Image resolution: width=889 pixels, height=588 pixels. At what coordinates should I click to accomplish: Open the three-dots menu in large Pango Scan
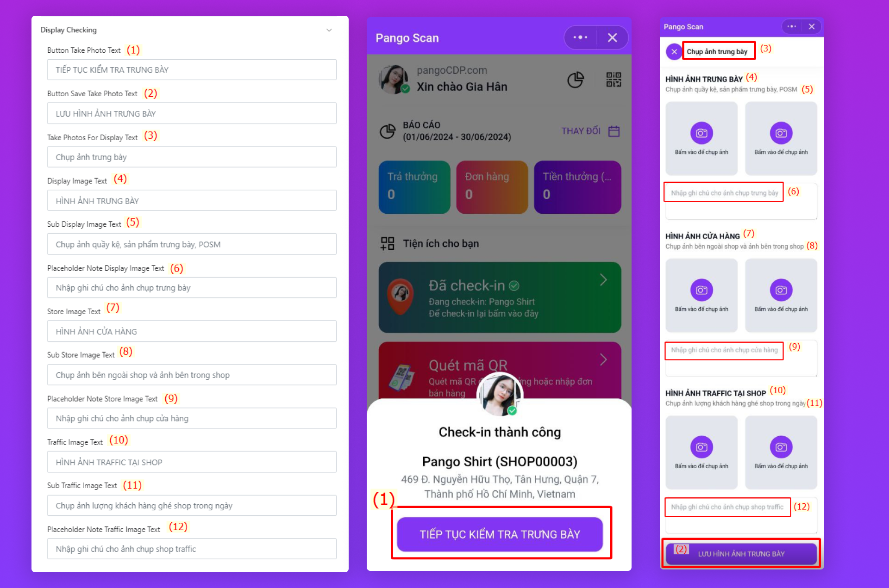tap(580, 37)
